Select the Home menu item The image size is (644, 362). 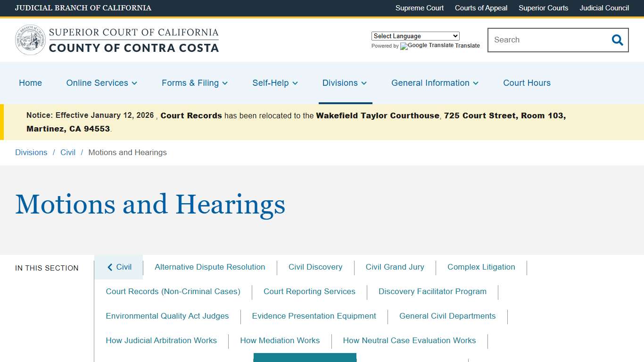(30, 83)
